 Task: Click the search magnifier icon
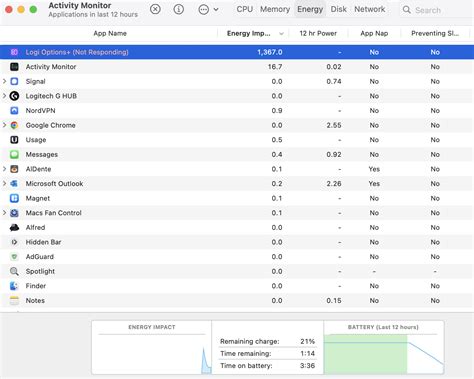[x=407, y=10]
